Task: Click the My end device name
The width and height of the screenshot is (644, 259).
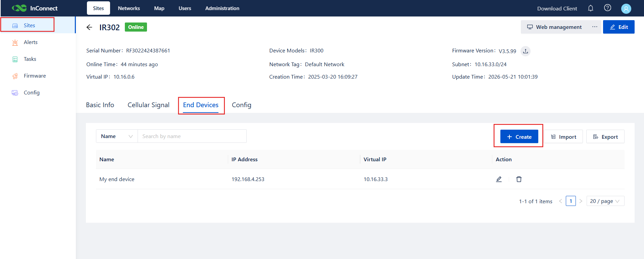Action: click(117, 179)
